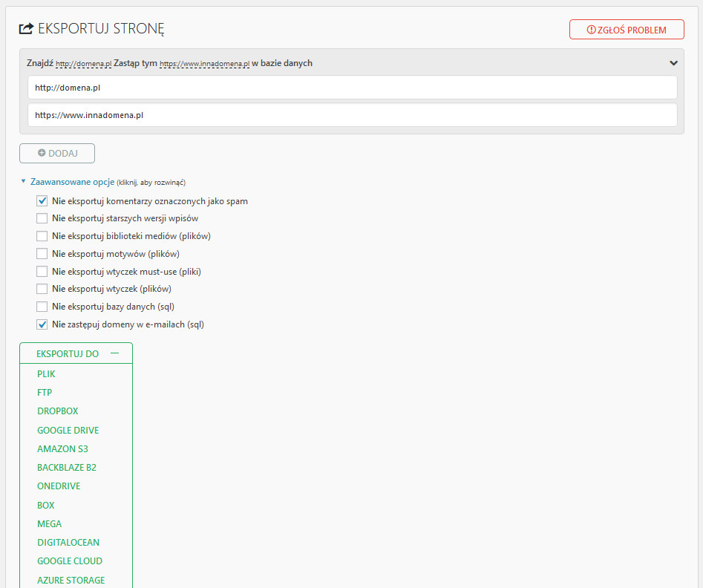Click the Zaawansowane opcje link
Image resolution: width=703 pixels, height=588 pixels.
[x=72, y=182]
